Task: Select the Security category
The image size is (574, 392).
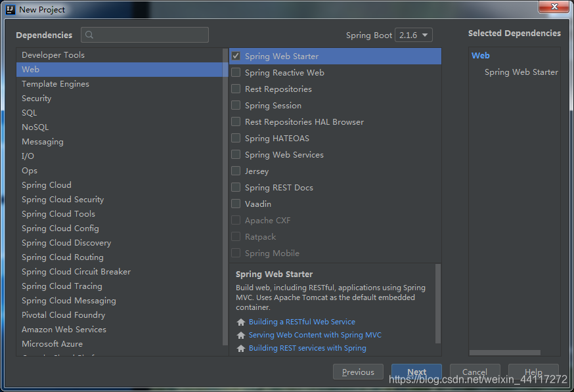Action: point(120,98)
